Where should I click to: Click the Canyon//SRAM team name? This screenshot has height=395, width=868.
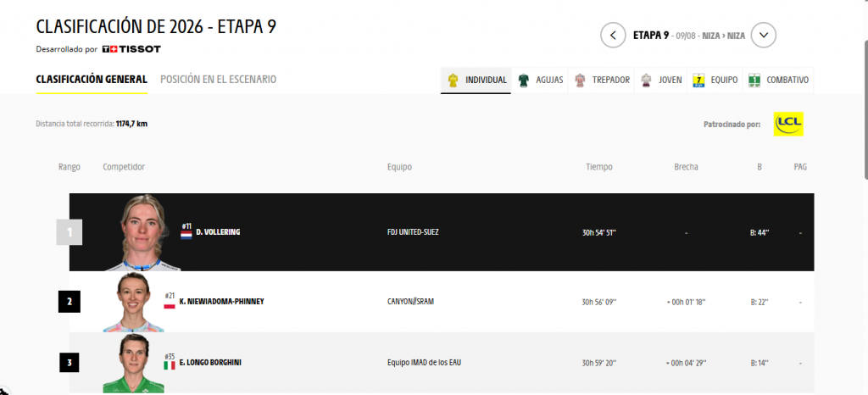click(411, 302)
